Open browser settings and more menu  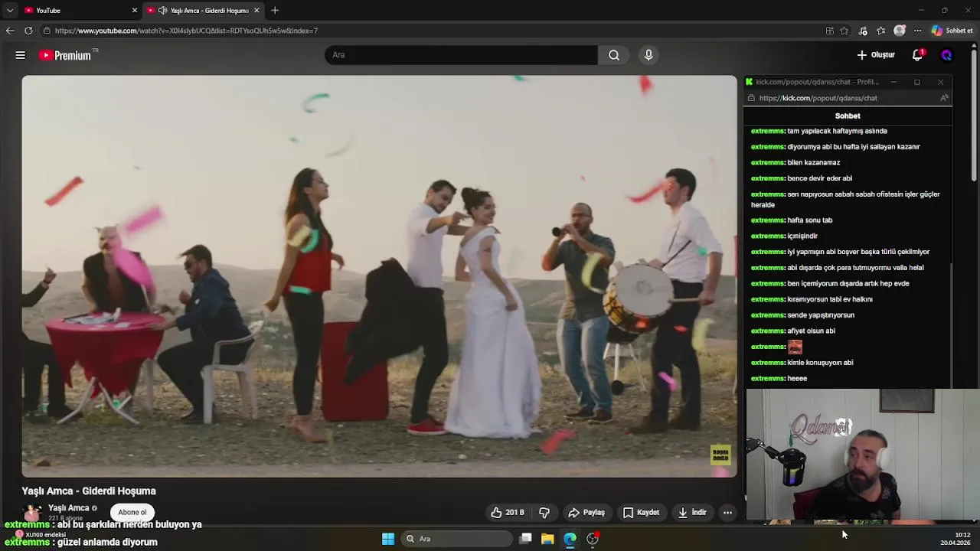(917, 31)
